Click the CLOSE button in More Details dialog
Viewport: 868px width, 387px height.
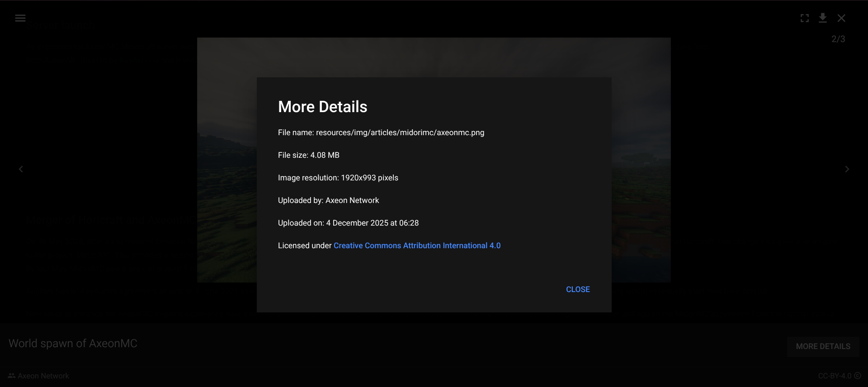[x=578, y=289]
